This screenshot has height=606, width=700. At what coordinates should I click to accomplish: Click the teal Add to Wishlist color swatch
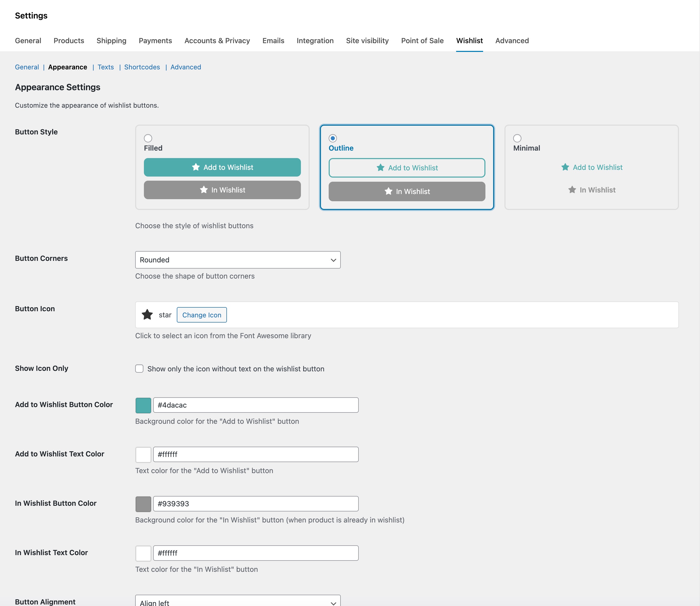(x=143, y=405)
